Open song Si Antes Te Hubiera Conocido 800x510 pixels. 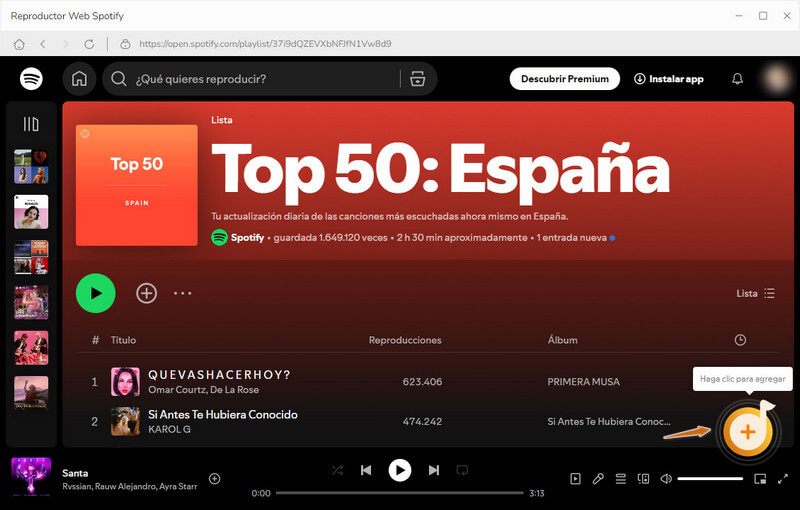[223, 415]
